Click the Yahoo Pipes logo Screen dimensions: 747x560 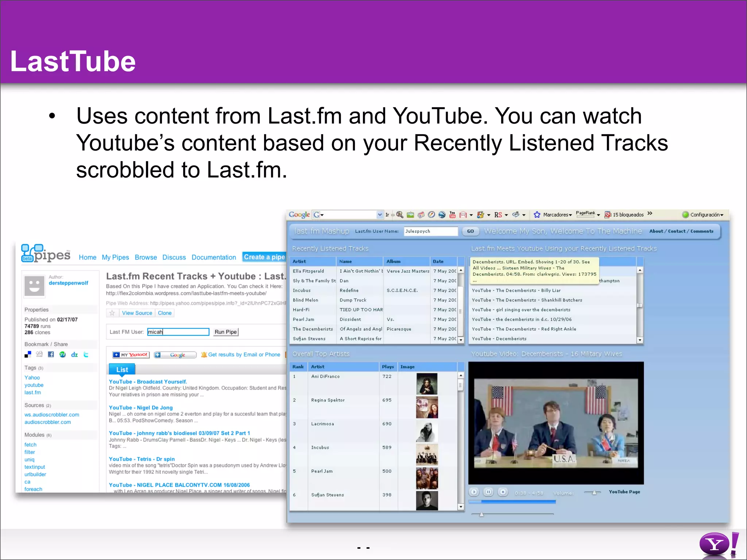[46, 254]
